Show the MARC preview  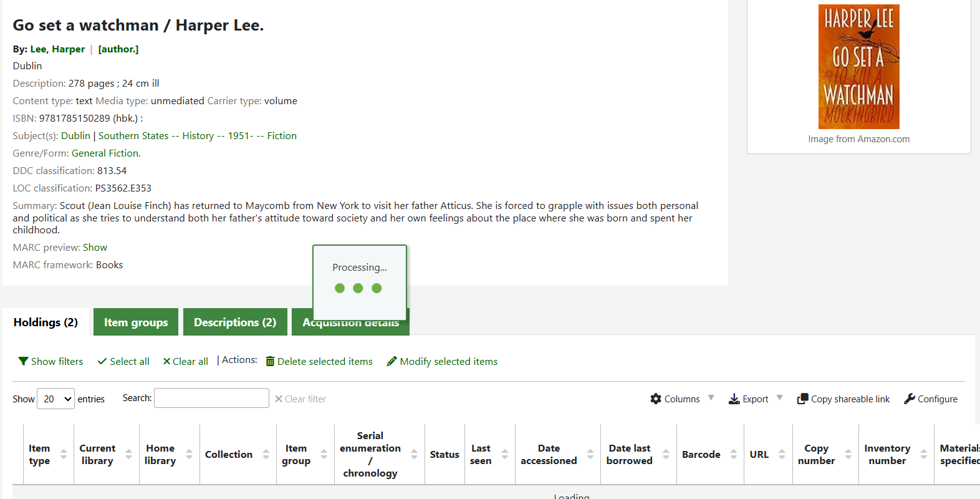click(x=95, y=247)
